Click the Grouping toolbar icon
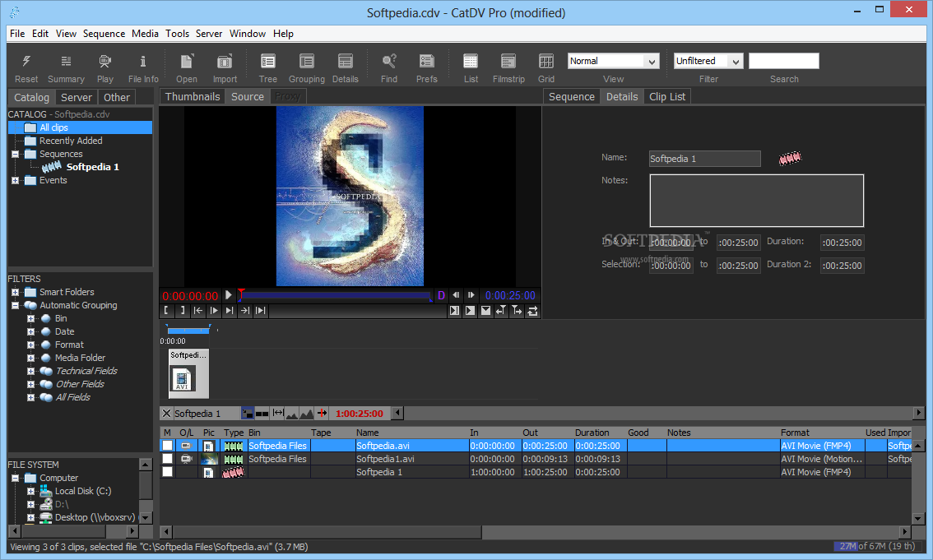Screen dimensions: 933x560 point(306,61)
